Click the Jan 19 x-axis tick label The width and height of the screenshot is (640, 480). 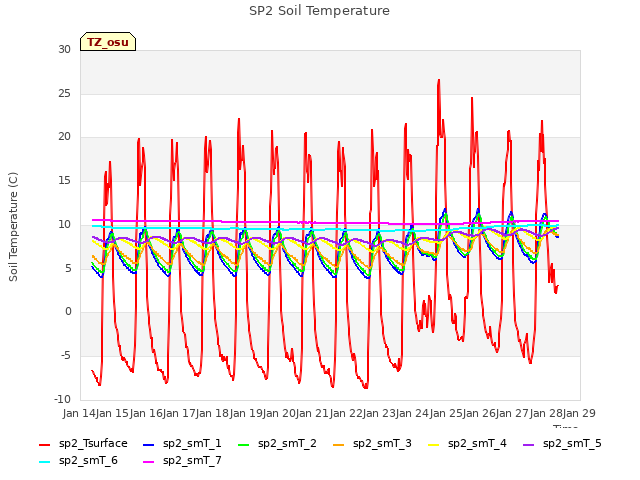click(247, 413)
